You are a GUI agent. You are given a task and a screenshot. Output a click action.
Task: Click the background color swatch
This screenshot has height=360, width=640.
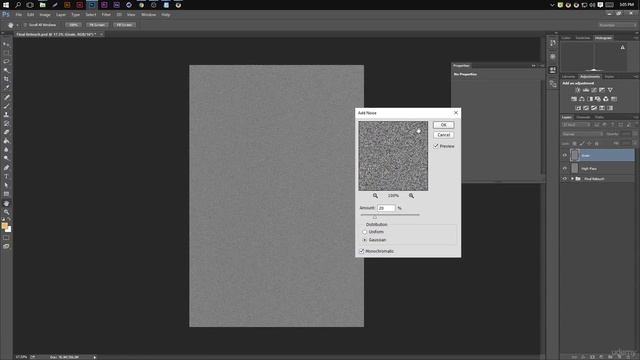click(x=8, y=229)
